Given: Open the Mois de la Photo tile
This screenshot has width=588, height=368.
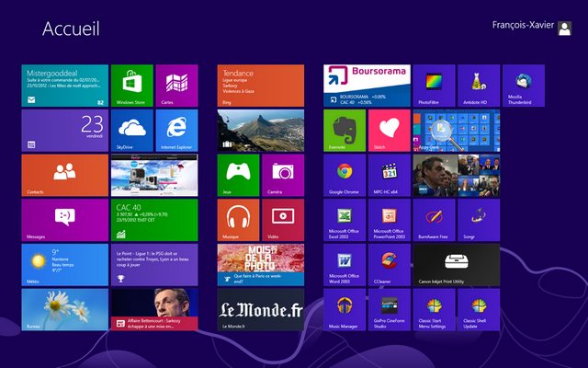Looking at the screenshot, I should point(261,265).
